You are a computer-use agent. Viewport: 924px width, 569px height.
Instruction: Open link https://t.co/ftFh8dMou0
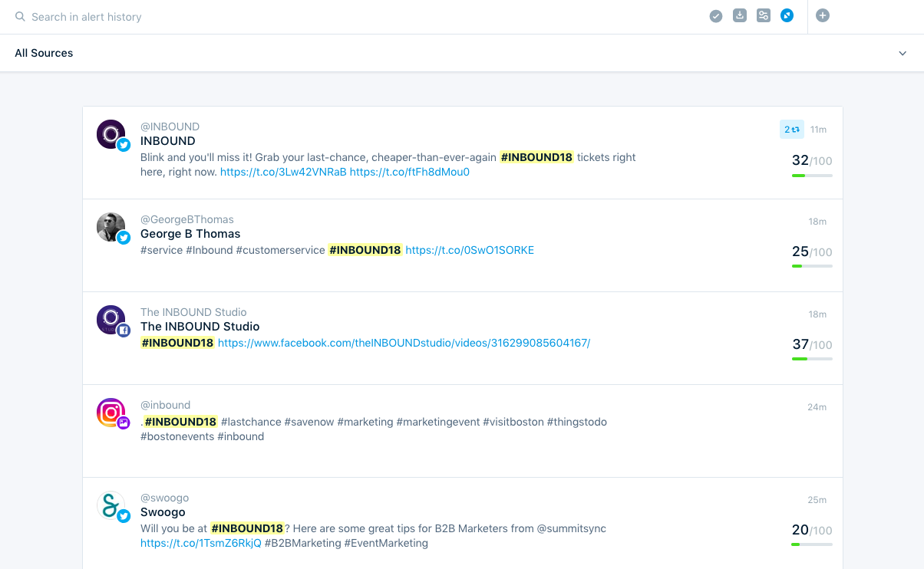pos(410,172)
